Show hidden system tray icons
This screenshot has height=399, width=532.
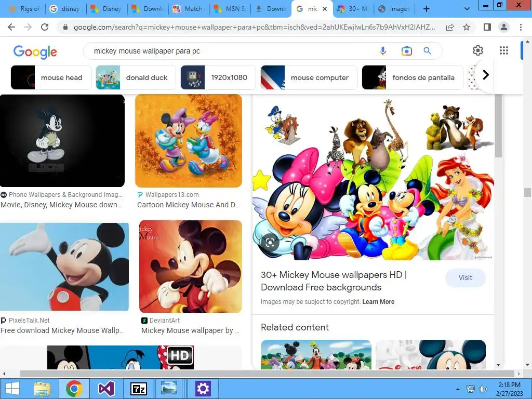point(458,389)
